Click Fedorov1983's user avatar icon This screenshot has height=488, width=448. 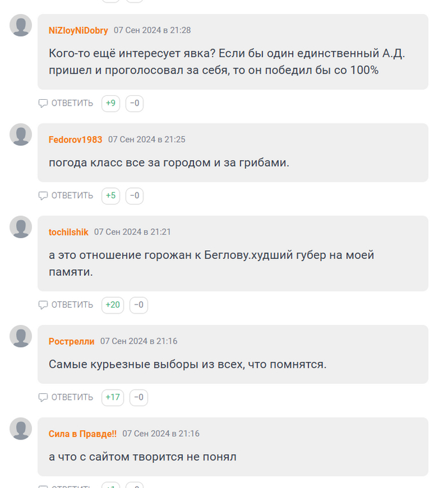coord(20,134)
